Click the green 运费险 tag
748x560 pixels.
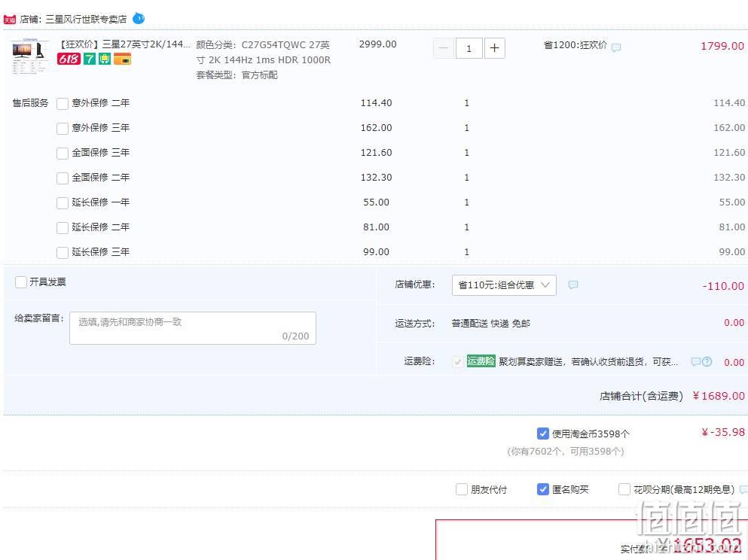(481, 361)
